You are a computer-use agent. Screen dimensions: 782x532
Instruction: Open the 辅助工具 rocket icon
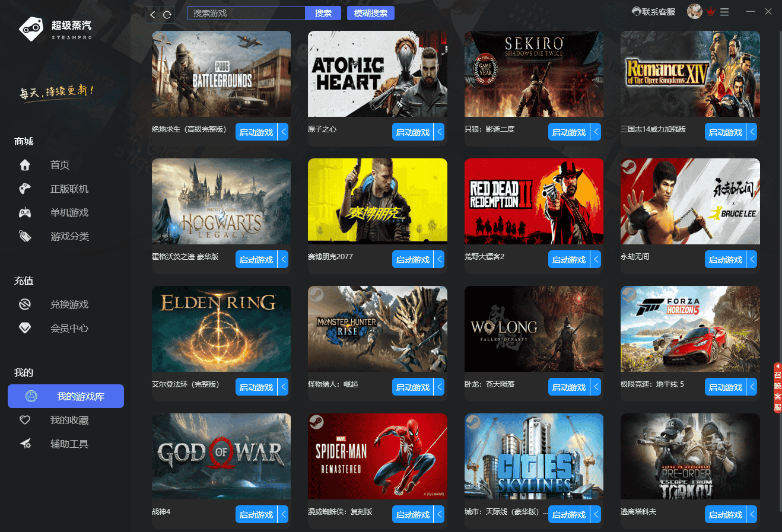point(25,444)
